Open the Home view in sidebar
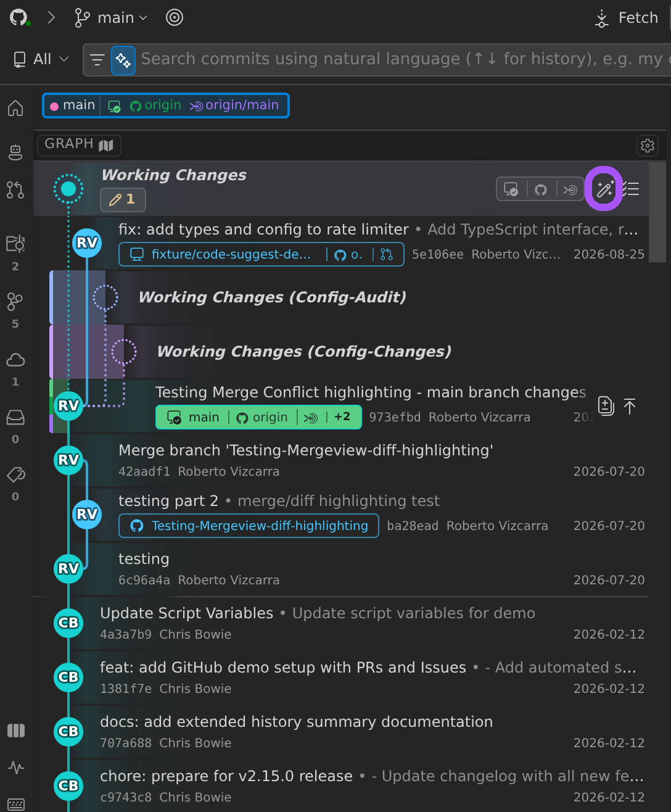 15,108
